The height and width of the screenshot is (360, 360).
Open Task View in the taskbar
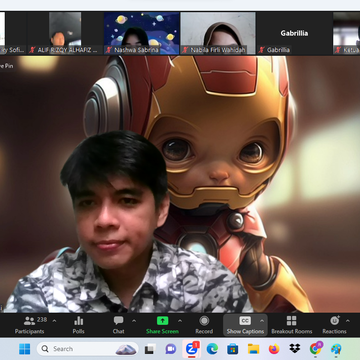click(x=150, y=349)
